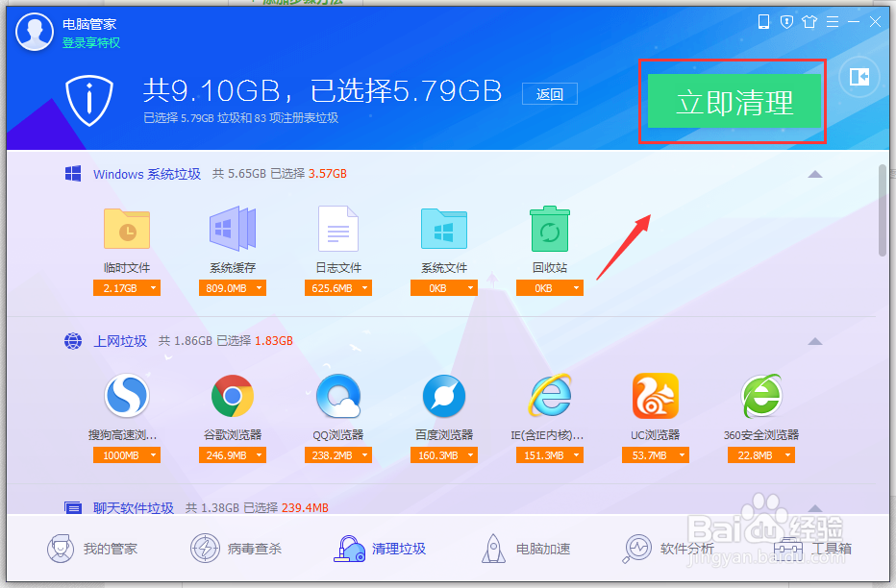This screenshot has height=588, width=896.
Task: Click the Windows 系统垃圾 section title
Action: pos(147,174)
